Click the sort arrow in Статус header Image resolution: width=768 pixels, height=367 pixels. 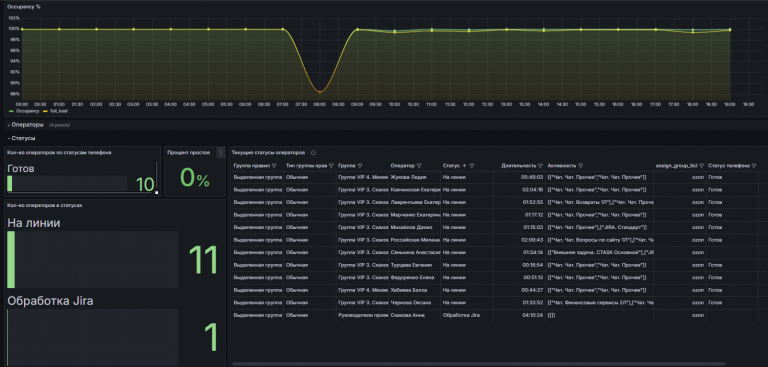tap(464, 166)
